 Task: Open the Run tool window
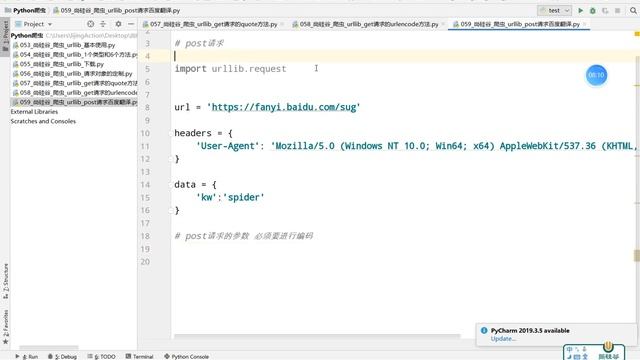coord(27,356)
